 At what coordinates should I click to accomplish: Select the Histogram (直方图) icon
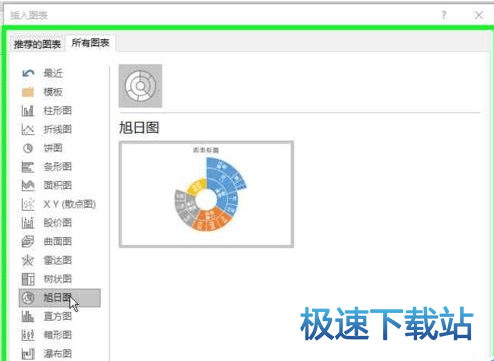pos(28,316)
